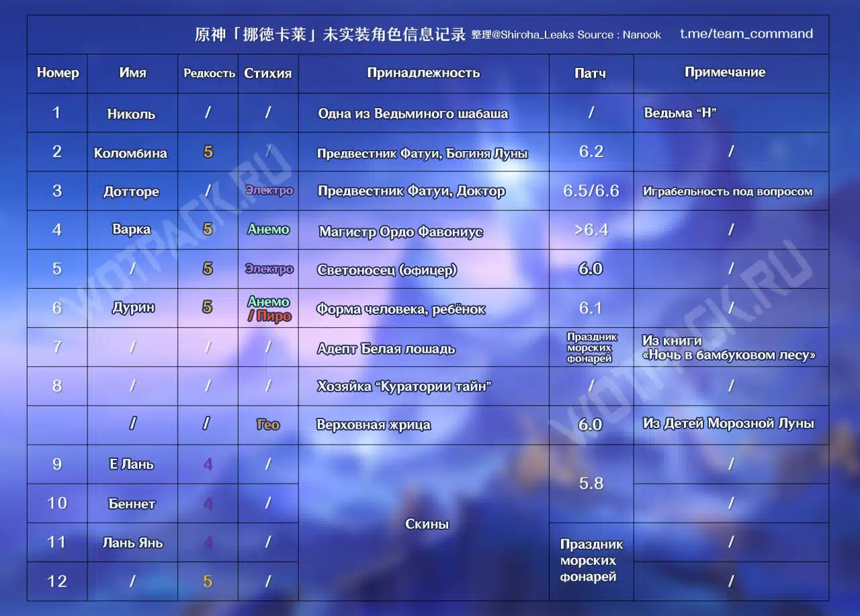The image size is (860, 616).
Task: Click the 'Гео' element cell
Action: pyautogui.click(x=268, y=425)
